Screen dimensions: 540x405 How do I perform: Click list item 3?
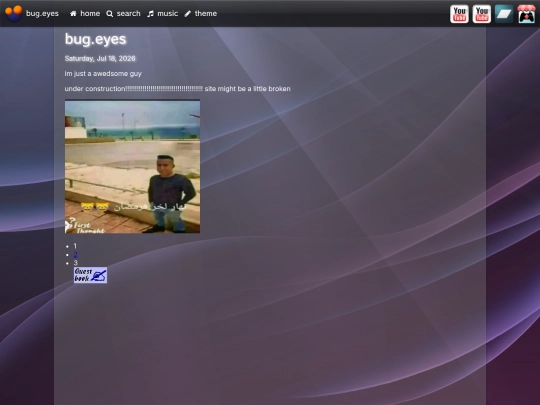pos(75,263)
